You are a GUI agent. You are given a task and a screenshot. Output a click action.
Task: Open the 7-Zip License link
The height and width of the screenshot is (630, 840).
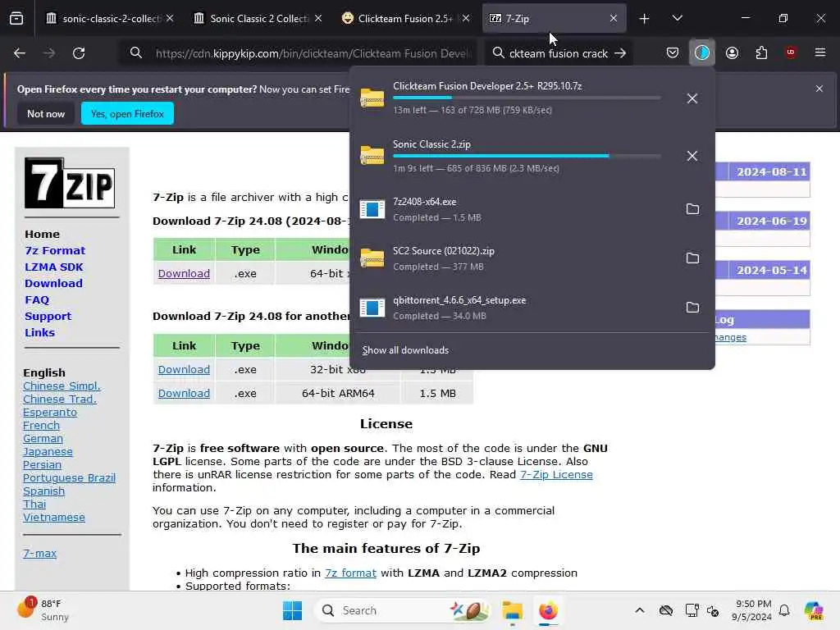(556, 474)
